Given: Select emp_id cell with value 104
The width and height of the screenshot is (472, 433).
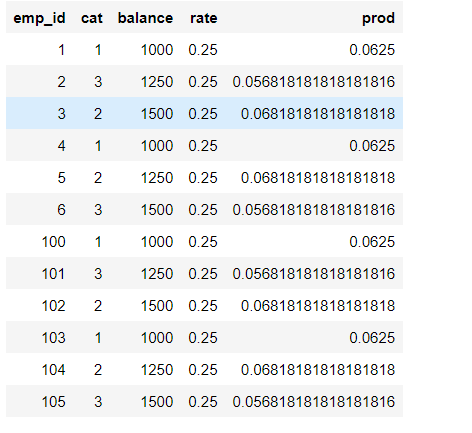Looking at the screenshot, I should (53, 370).
